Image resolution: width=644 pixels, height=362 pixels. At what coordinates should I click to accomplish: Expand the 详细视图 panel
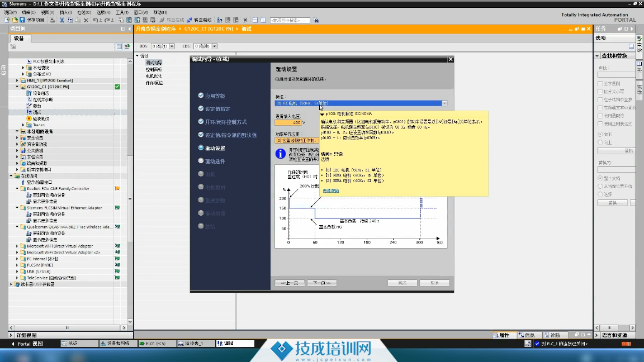pyautogui.click(x=11, y=335)
